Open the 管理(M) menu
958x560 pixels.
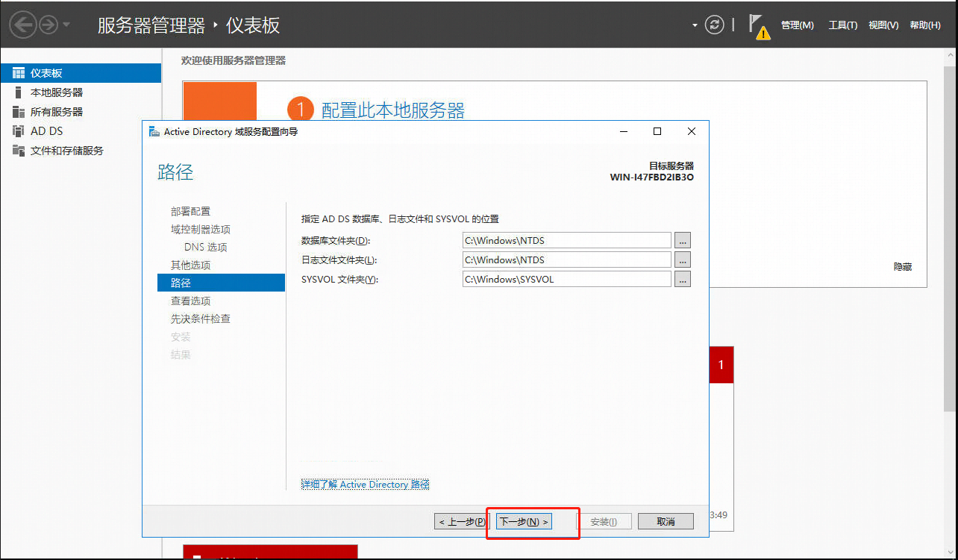point(797,25)
